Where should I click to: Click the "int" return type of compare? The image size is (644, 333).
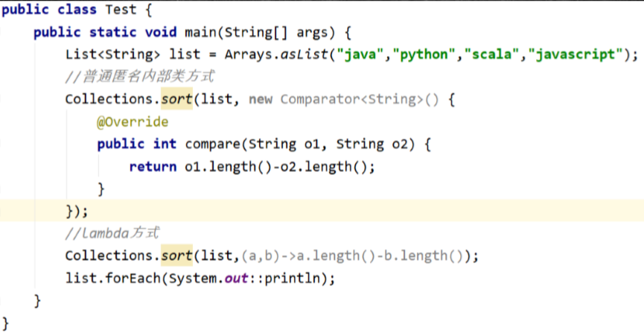[165, 145]
